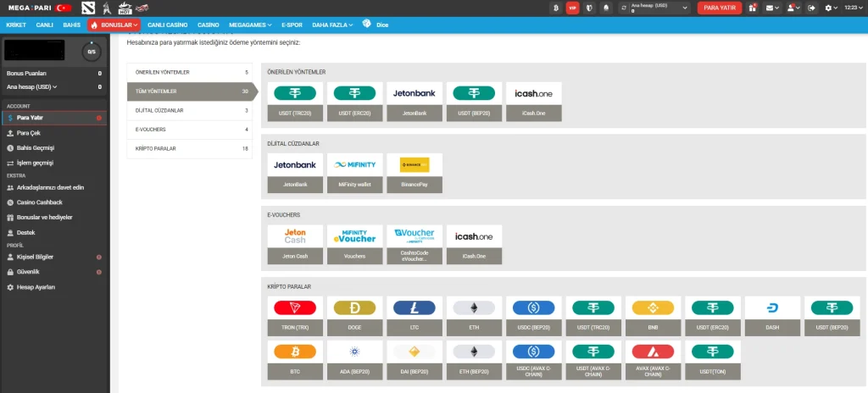Viewport: 868px width, 393px height.
Task: Open Destek in the sidebar
Action: click(53, 232)
